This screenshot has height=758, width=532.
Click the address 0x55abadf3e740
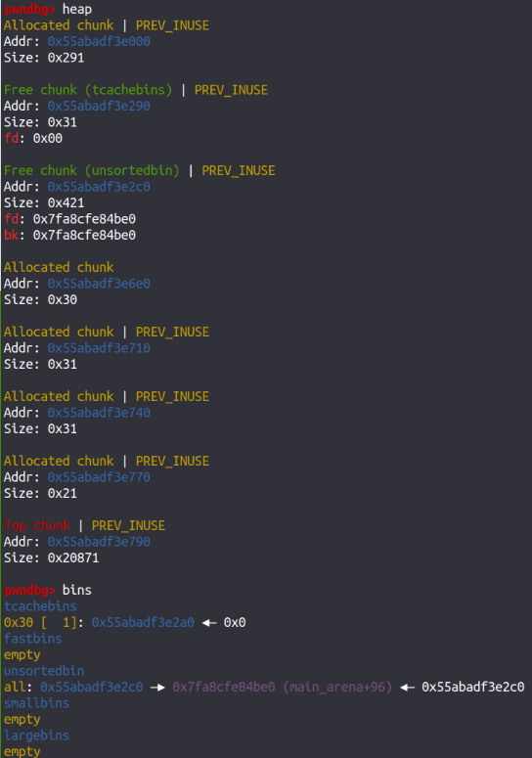point(99,413)
